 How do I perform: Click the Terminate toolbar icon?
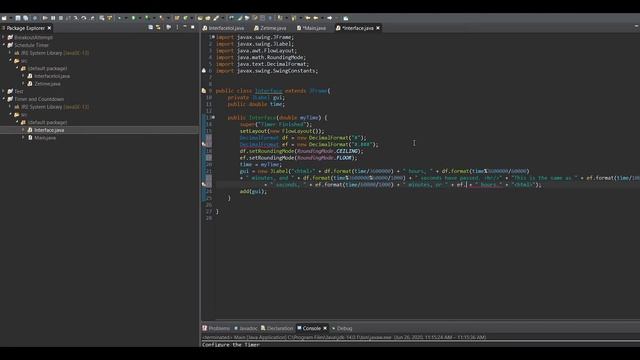pos(61,18)
